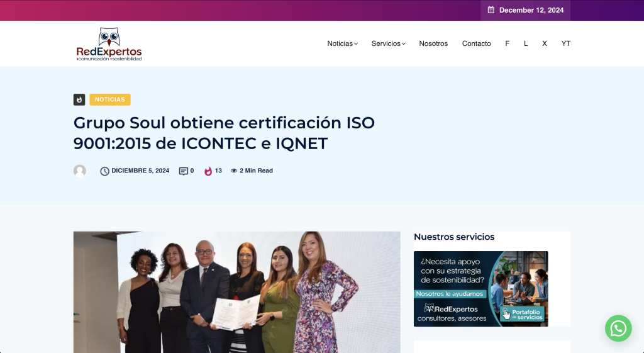Expand the Noticias dropdown menu
This screenshot has width=644, height=353.
343,43
